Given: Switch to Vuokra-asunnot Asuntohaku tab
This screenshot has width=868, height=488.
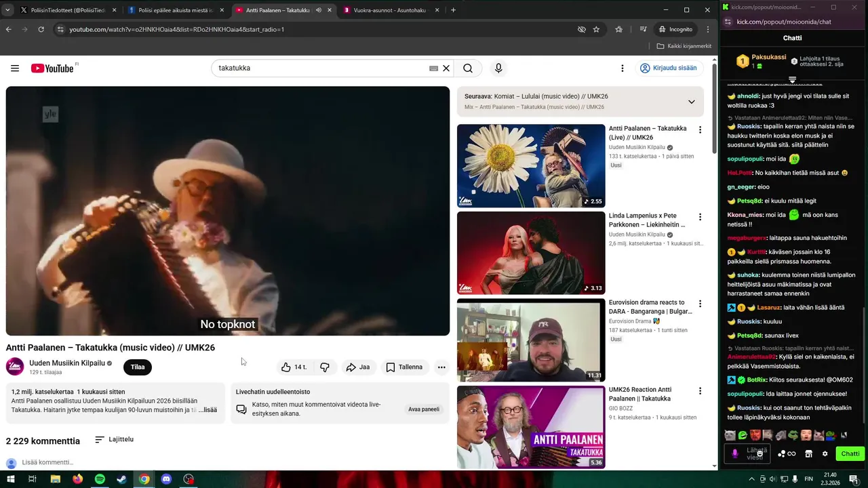Looking at the screenshot, I should pos(390,10).
